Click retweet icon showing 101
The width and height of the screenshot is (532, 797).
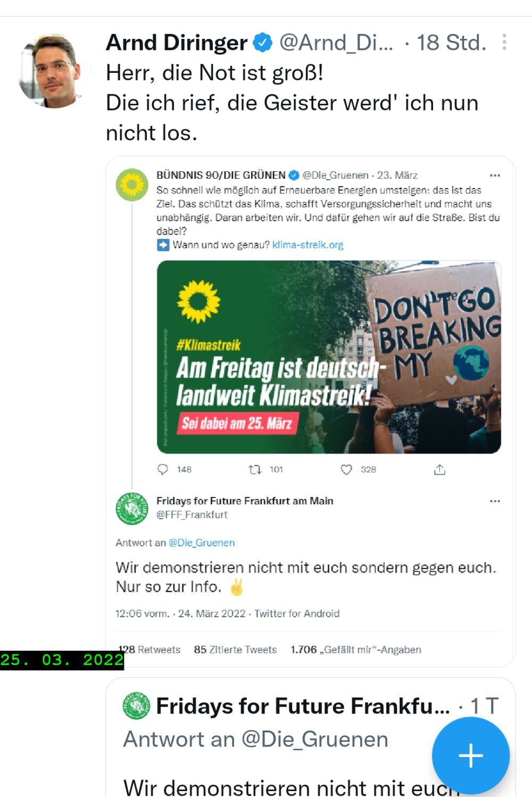(255, 469)
